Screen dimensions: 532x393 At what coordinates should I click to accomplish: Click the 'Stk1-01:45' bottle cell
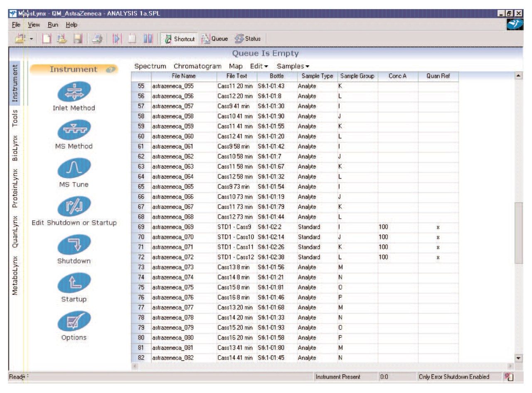[x=276, y=358]
